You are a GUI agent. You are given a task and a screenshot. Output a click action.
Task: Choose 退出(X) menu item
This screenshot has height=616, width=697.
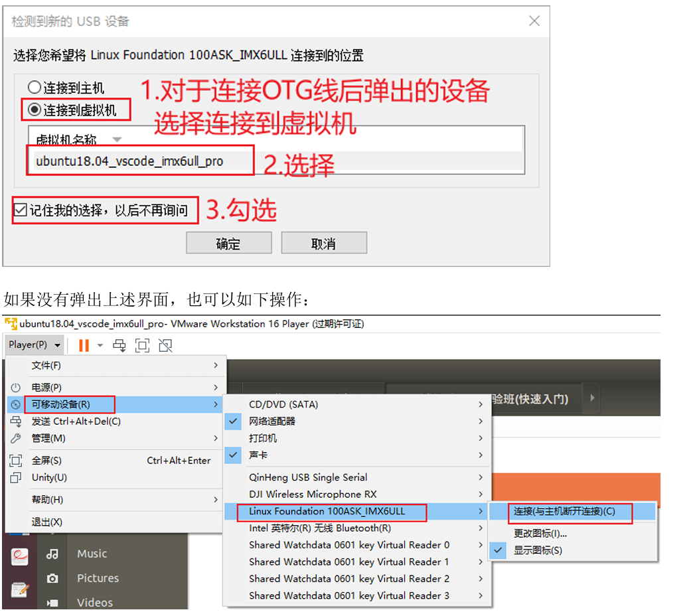[116, 522]
